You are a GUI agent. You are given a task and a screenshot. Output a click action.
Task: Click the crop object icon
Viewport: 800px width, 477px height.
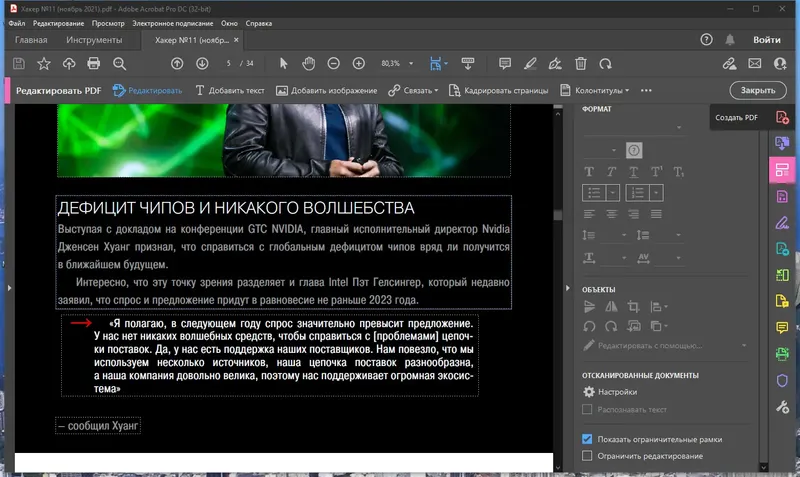tap(632, 308)
